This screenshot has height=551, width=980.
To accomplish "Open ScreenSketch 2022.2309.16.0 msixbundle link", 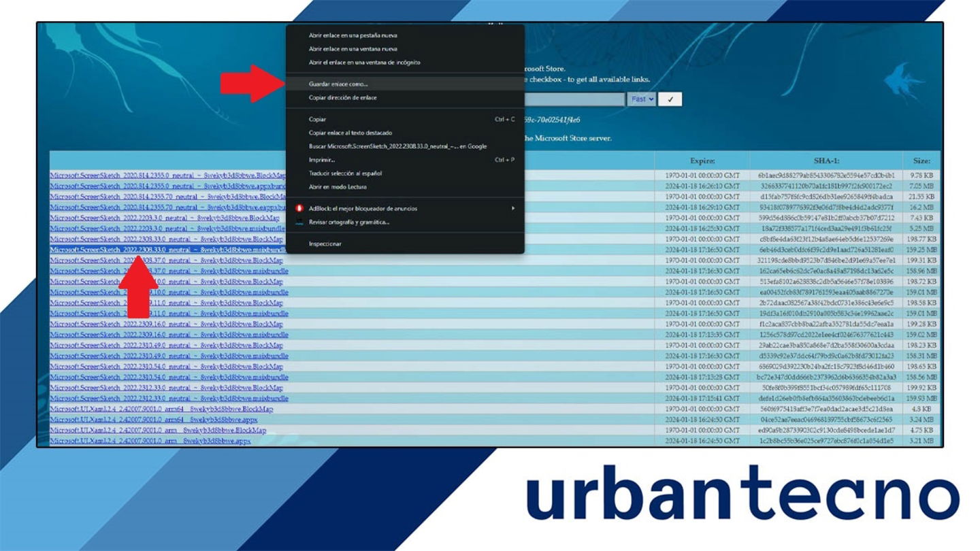I will point(169,335).
